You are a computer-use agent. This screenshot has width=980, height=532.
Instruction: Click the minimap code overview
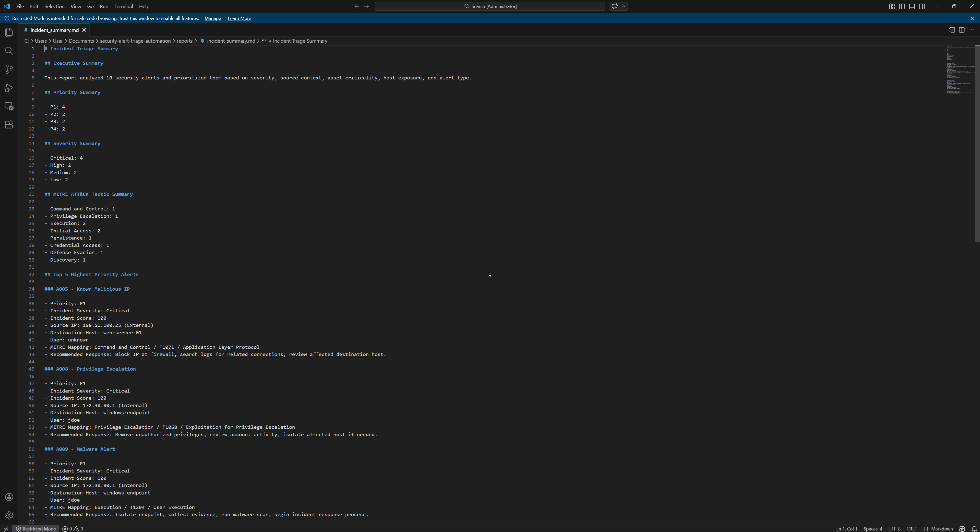coord(960,70)
